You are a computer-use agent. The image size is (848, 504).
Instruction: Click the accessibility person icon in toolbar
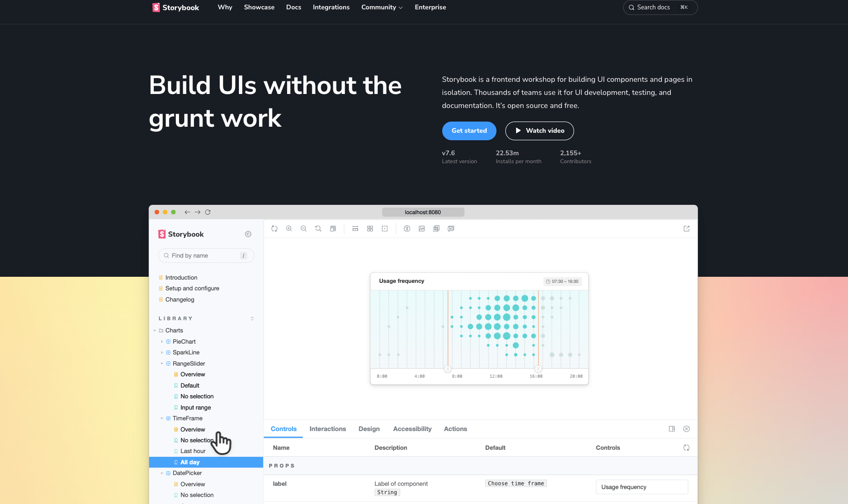[x=407, y=229]
